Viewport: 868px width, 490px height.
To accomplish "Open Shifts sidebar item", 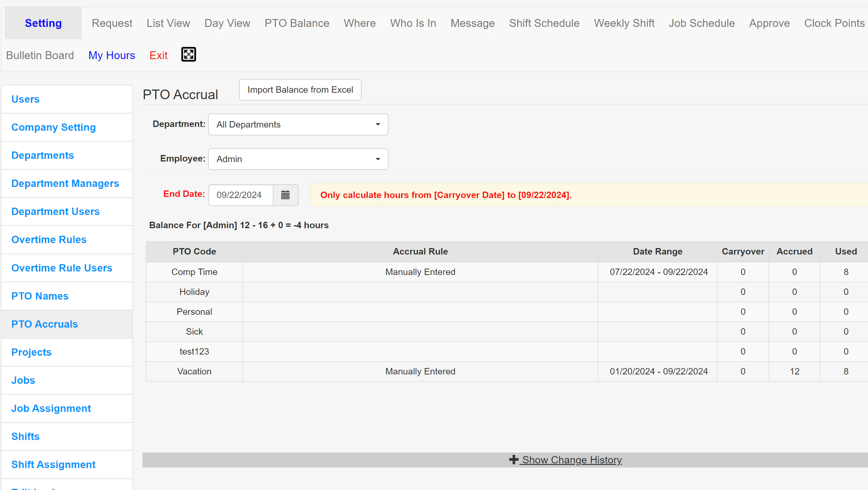I will pyautogui.click(x=67, y=436).
